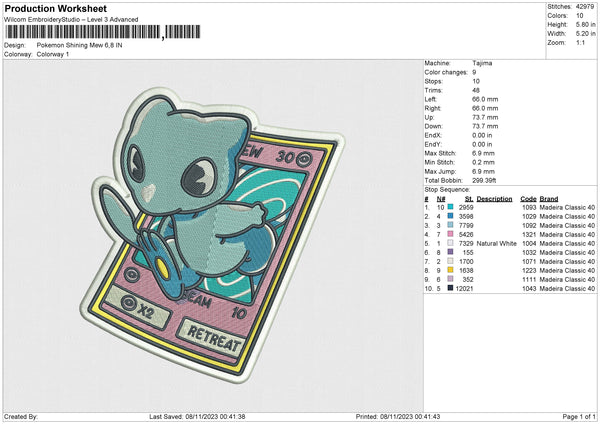Click the Machine value Tajima
Viewport: 600px width, 424px height.
[482, 63]
